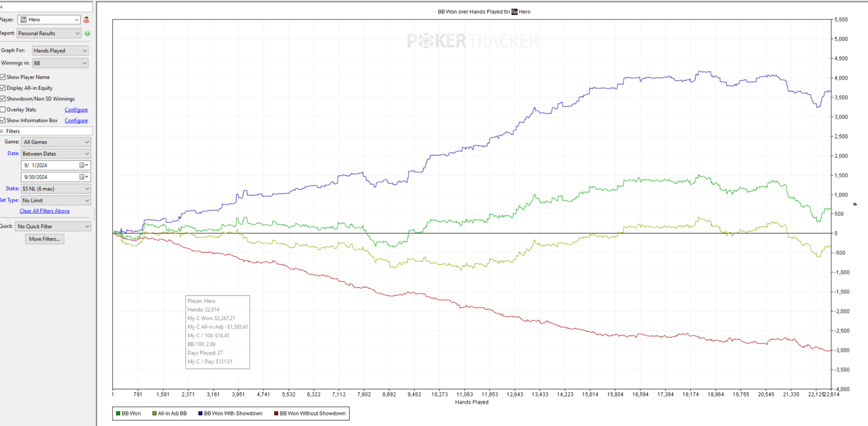Image resolution: width=868 pixels, height=426 pixels.
Task: Click the red player icon beside Hero
Action: click(x=86, y=20)
